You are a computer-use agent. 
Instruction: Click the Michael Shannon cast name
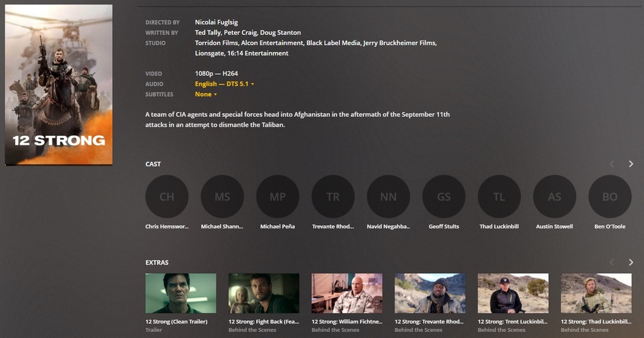222,226
